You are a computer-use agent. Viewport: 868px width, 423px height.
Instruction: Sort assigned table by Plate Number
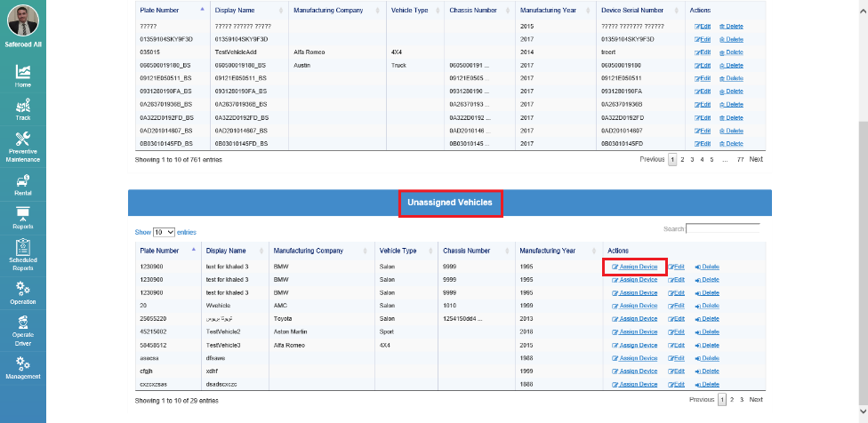click(x=173, y=10)
